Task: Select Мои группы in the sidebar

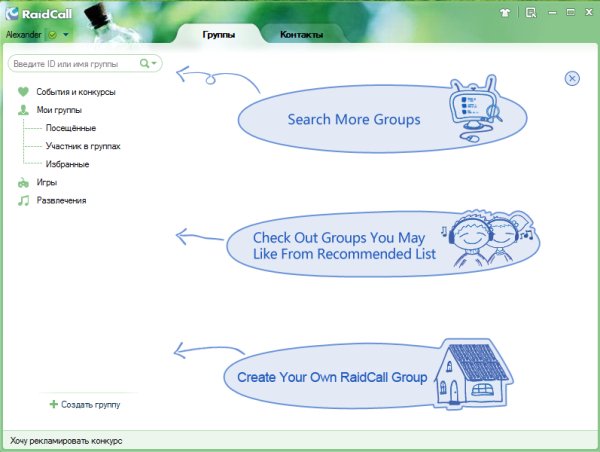Action: pyautogui.click(x=59, y=110)
